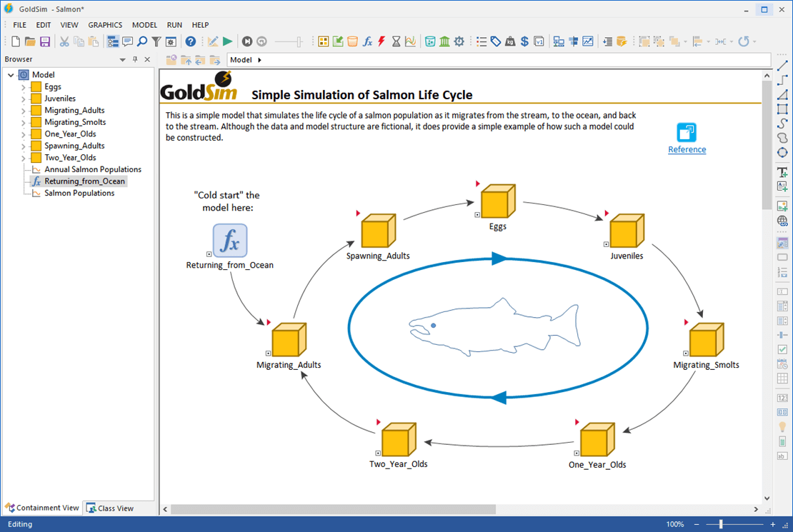793x532 pixels.
Task: Click the vertical scrollbar of the canvas
Action: point(767,146)
